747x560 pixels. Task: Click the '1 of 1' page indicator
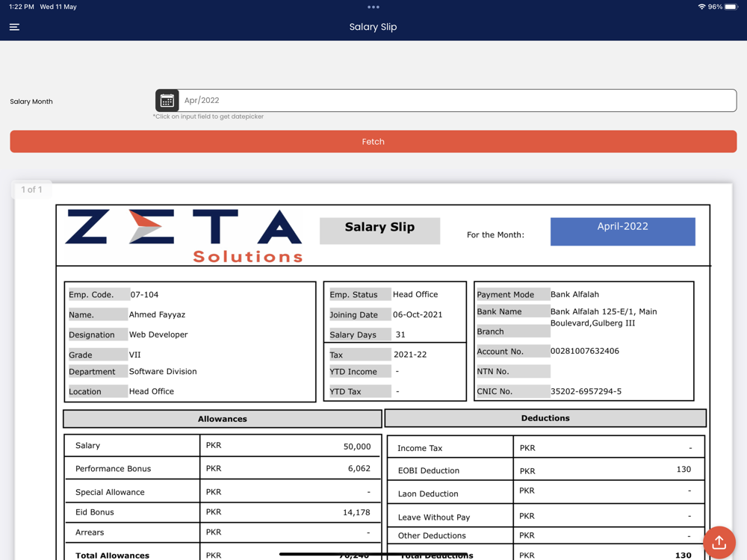click(x=31, y=190)
